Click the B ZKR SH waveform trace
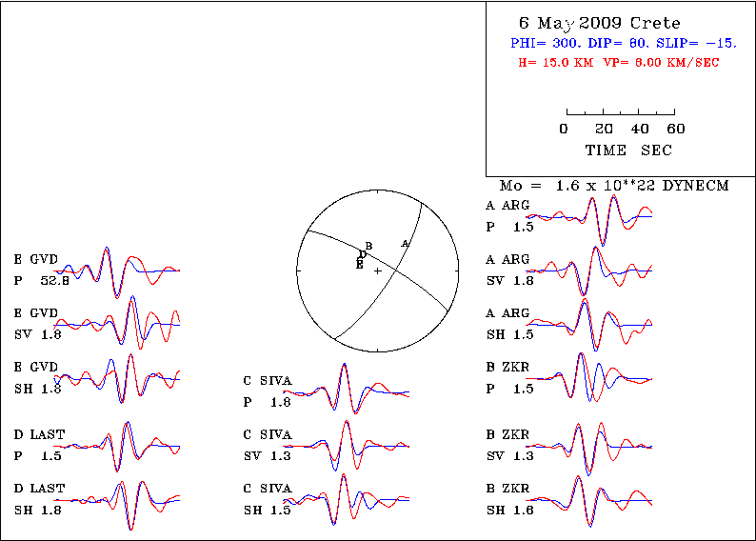 click(589, 501)
